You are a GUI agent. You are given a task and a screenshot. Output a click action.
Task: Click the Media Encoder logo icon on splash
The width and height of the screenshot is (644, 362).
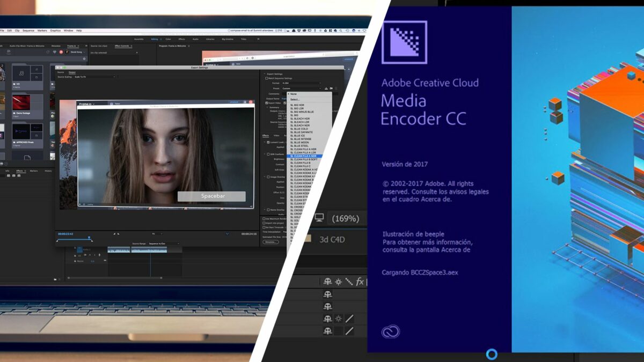[404, 42]
